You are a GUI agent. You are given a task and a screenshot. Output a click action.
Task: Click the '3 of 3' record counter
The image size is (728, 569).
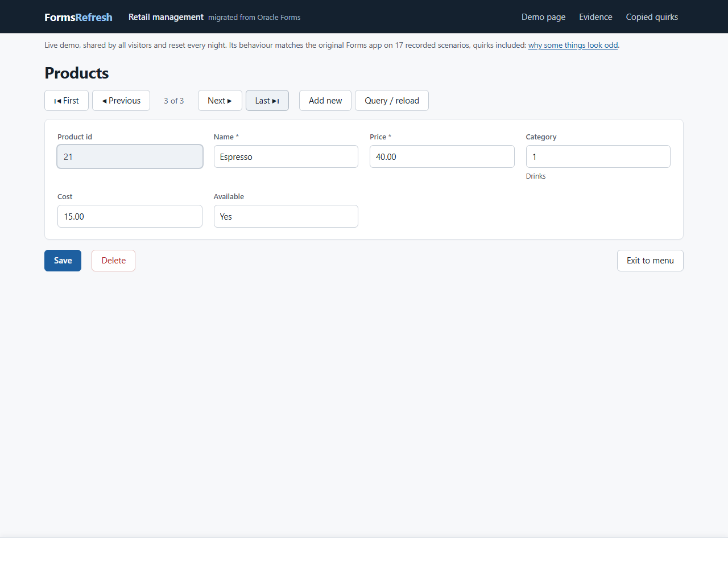(174, 101)
